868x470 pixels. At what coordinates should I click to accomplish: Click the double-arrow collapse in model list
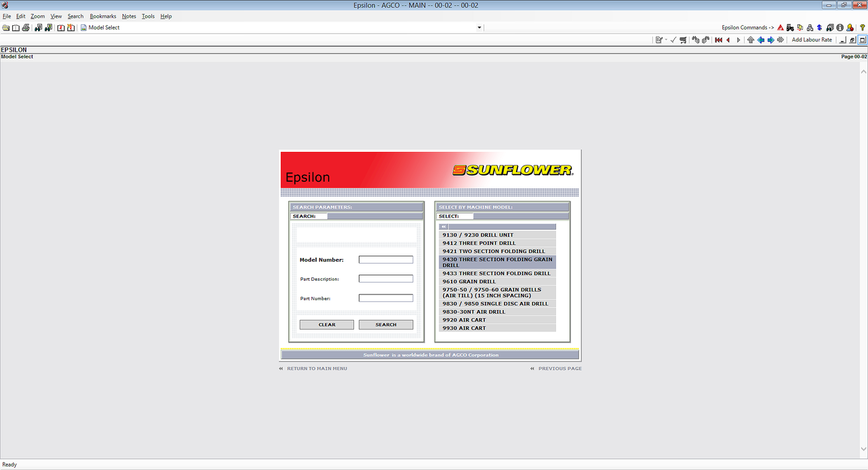pos(443,227)
